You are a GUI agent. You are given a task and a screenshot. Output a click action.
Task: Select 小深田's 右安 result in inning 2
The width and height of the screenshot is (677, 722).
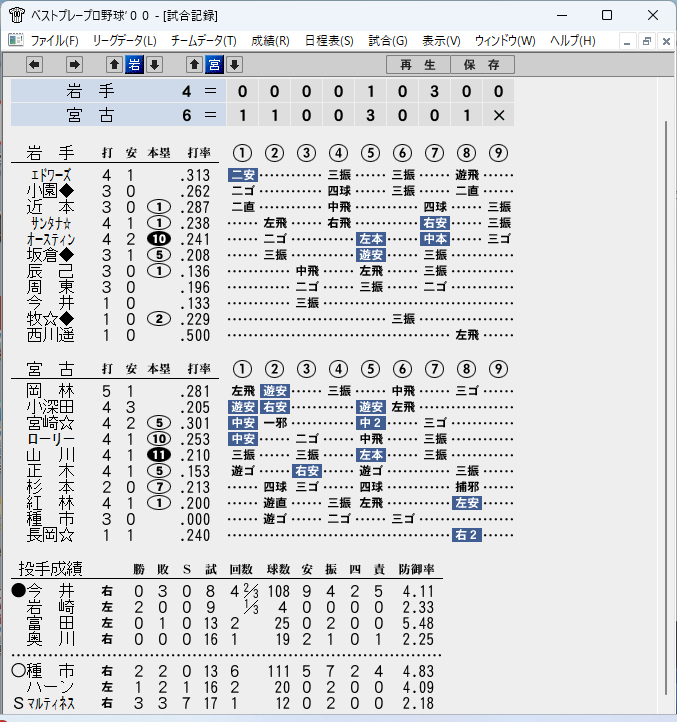coord(275,407)
